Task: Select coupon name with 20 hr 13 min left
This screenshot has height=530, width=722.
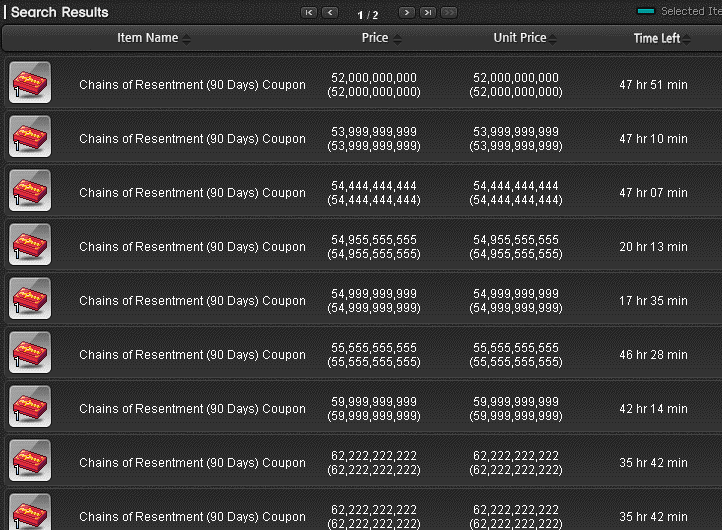Action: click(x=192, y=247)
